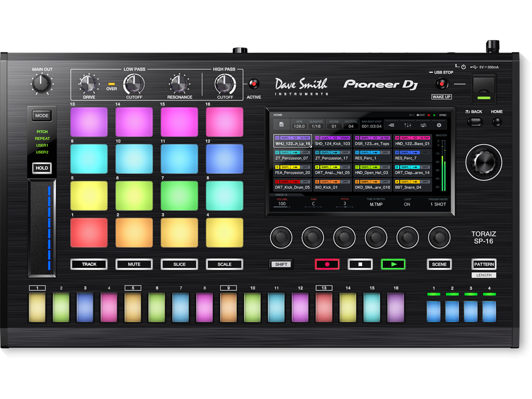Screen dimensions: 532x399
Task: Open the project file icon on screen
Action: 281,125
